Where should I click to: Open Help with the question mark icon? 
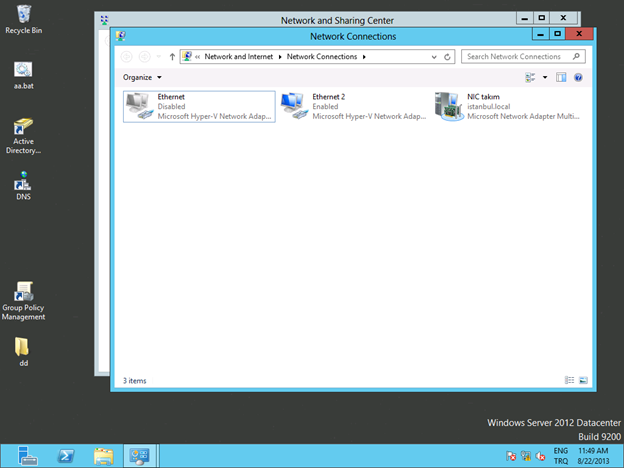pyautogui.click(x=578, y=78)
